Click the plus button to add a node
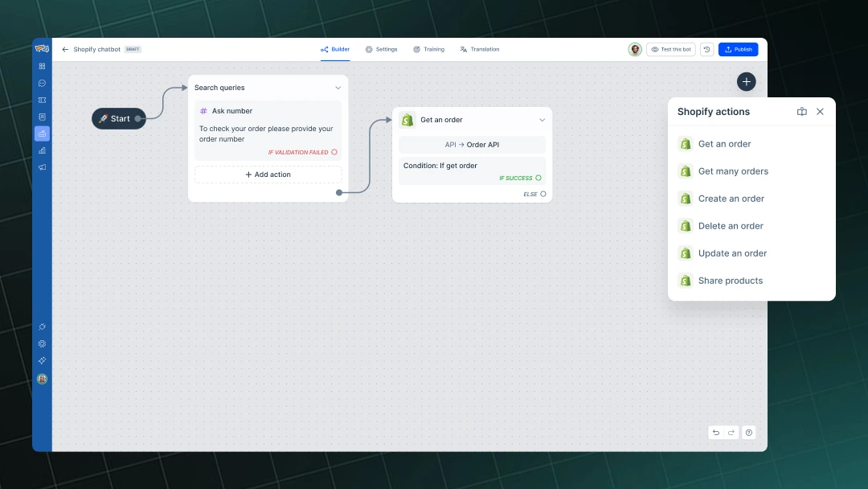 click(746, 81)
